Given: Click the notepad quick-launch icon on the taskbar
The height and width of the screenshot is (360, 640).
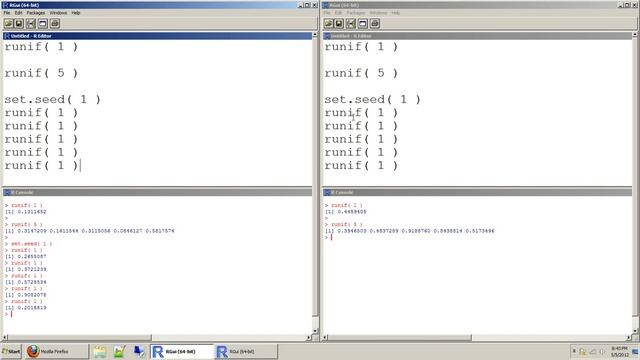Looking at the screenshot, I should [100, 351].
